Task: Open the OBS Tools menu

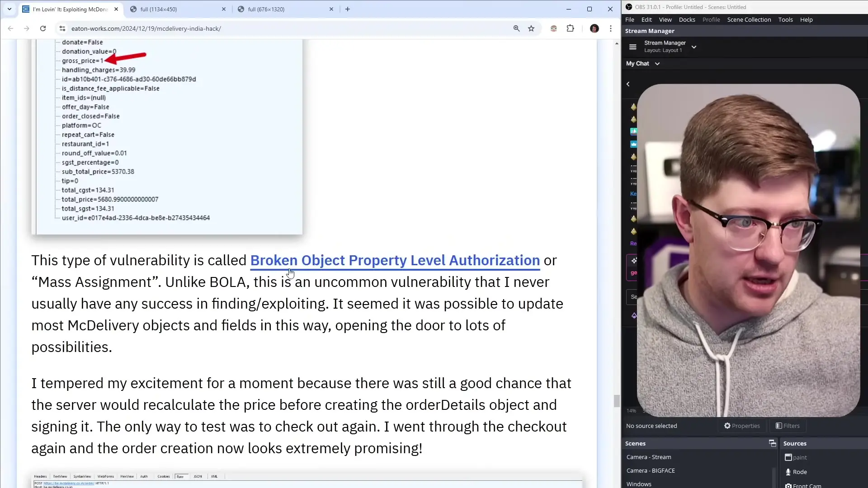Action: point(785,19)
